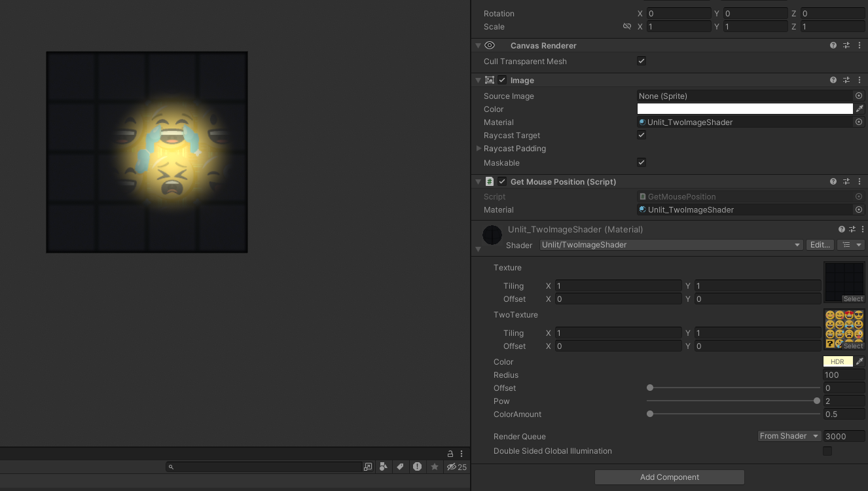Click the ColorAmount slider handle

[x=650, y=414]
